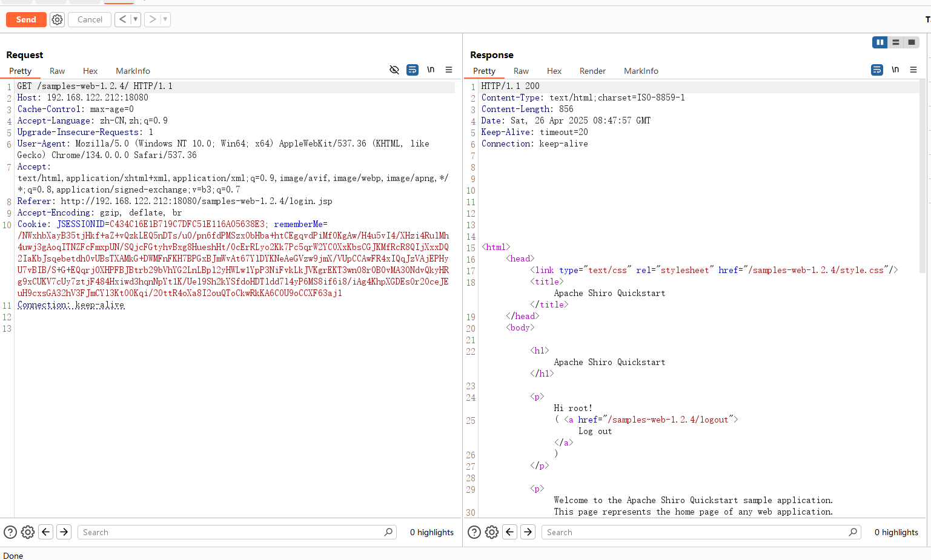Click the Cache-Control: max-age=0 header line

click(75, 109)
